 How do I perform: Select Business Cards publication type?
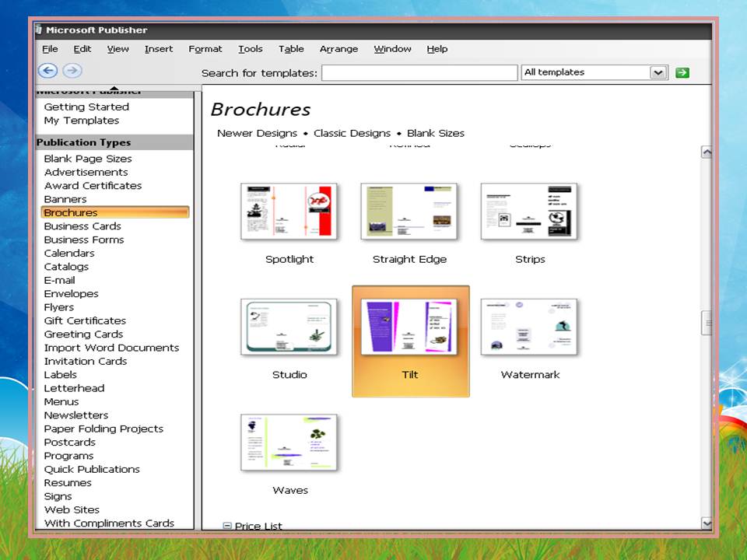point(82,226)
